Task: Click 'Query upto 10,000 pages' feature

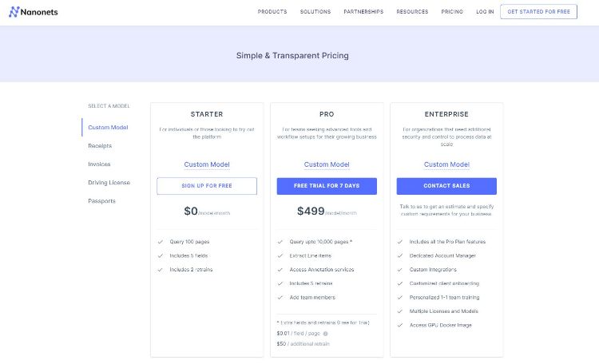Action: 320,241
